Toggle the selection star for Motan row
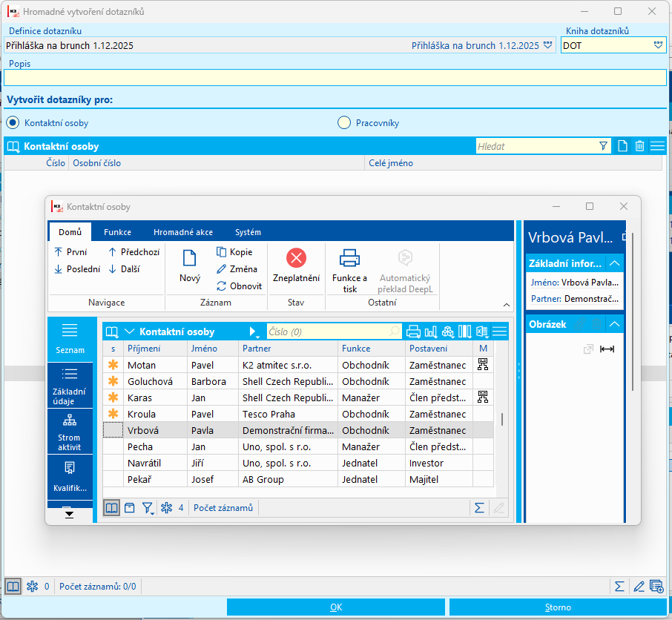Screen dimensions: 672x620 [x=113, y=365]
